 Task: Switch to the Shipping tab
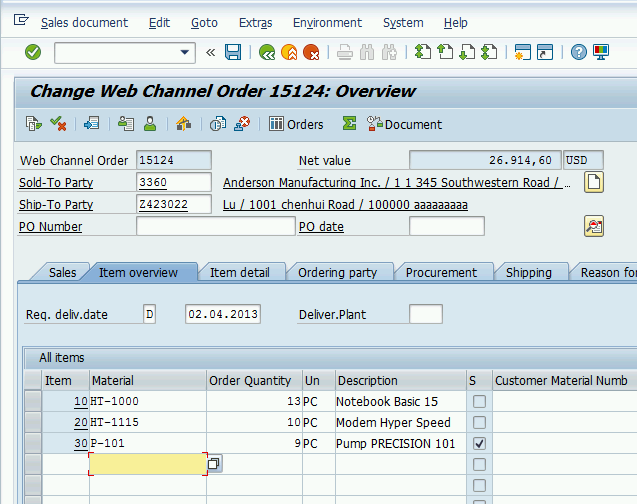click(529, 273)
